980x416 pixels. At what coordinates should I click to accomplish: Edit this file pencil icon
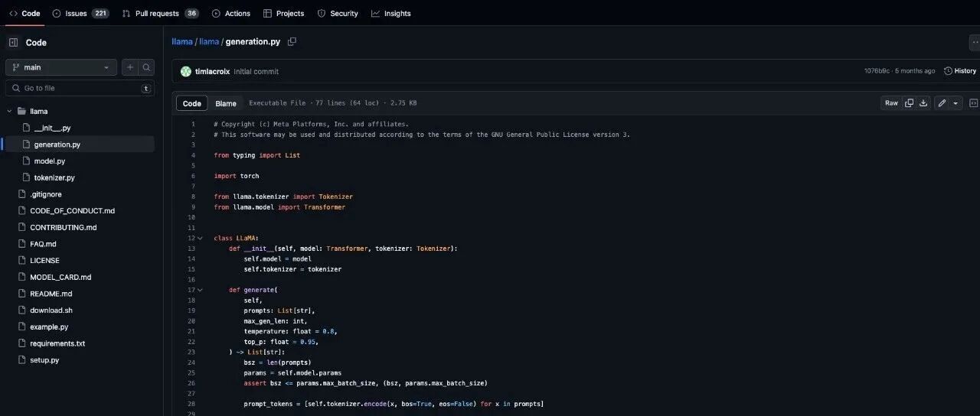(x=942, y=103)
